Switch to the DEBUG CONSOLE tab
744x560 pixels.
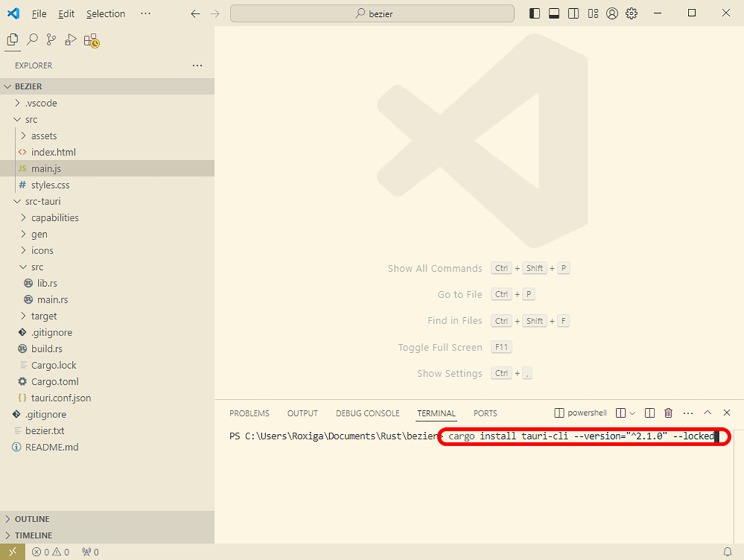coord(368,413)
